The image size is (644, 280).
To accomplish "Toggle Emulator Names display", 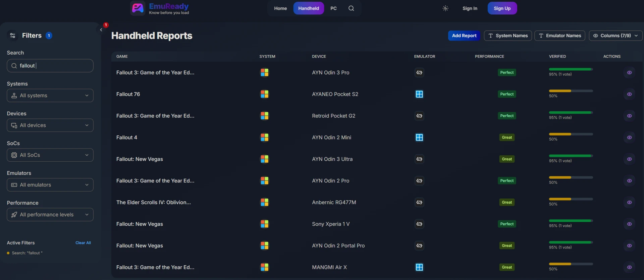I will [559, 36].
